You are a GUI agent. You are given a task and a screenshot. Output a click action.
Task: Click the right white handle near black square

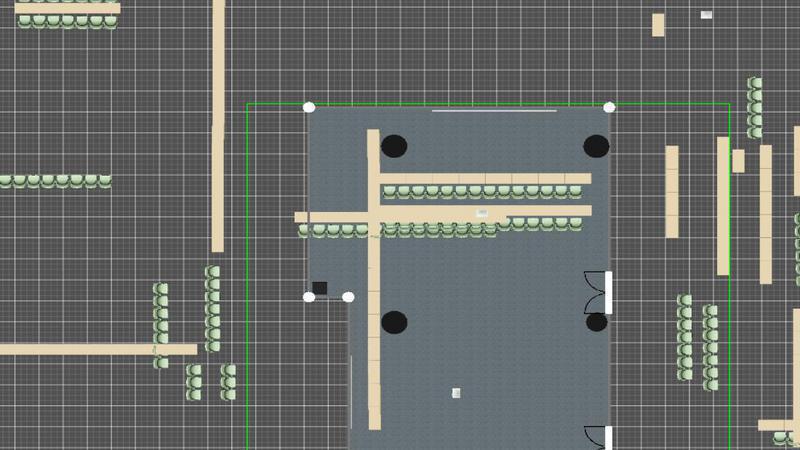348,296
